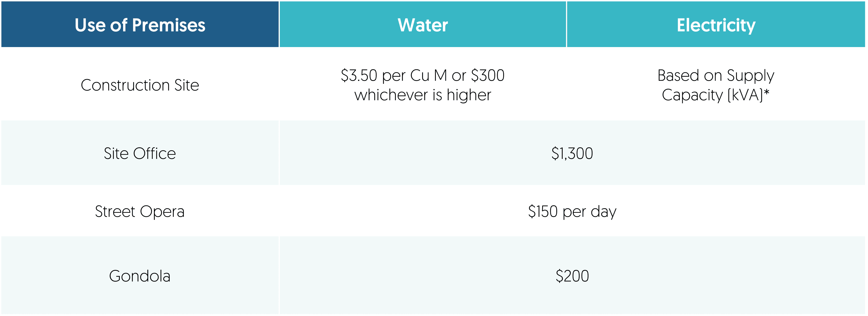Click the $1,300 Site Office fee
This screenshot has width=868, height=316.
tap(572, 154)
